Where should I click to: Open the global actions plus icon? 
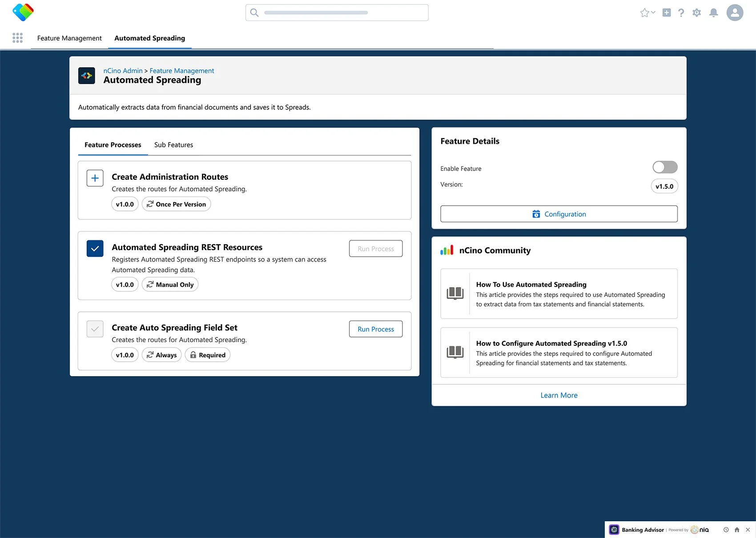tap(667, 12)
